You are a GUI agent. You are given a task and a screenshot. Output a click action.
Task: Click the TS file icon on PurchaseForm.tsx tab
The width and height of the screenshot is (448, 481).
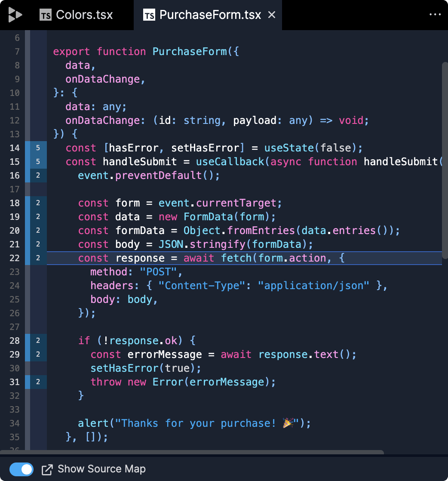[149, 15]
